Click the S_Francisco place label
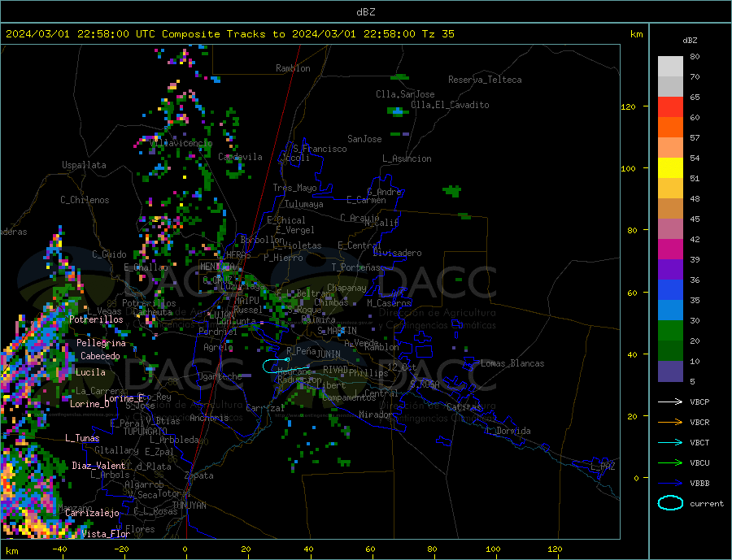Viewport: 732px width, 560px height. tap(320, 149)
